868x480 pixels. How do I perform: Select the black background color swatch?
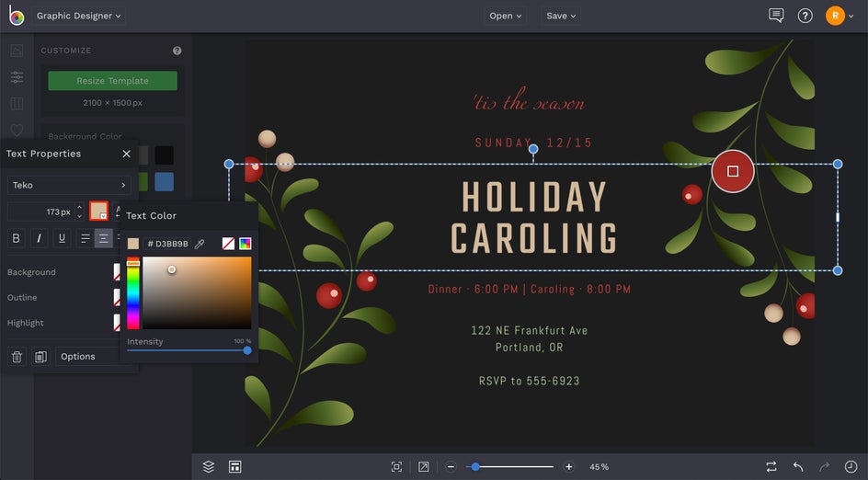tap(164, 155)
